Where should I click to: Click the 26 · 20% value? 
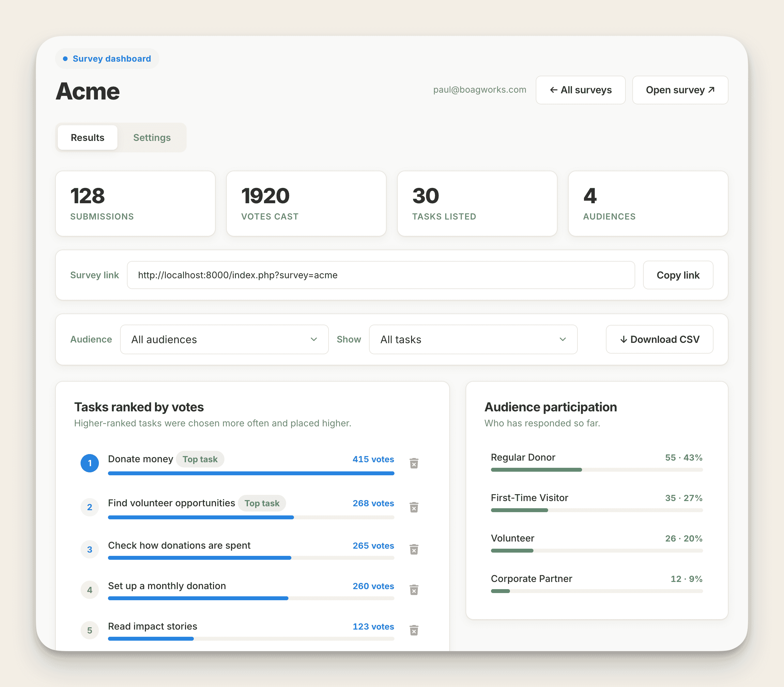pos(684,539)
